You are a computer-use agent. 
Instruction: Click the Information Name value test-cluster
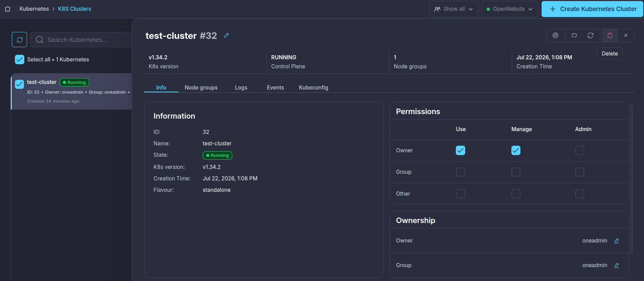(217, 143)
